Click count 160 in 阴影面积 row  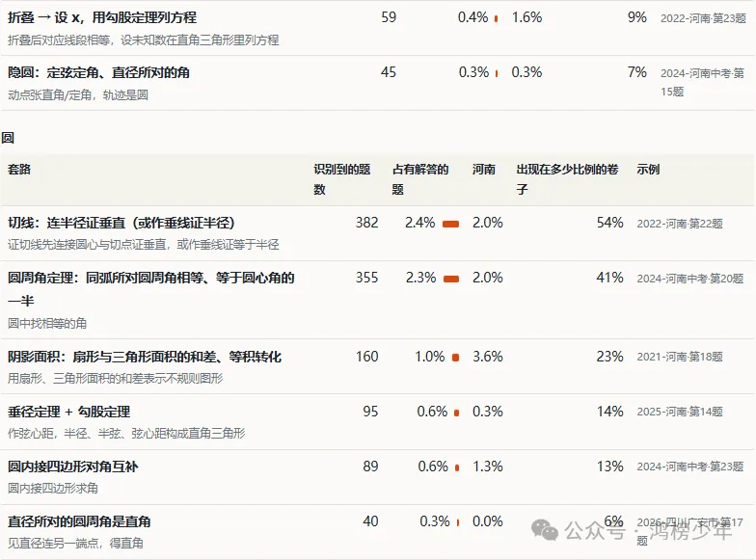click(x=366, y=357)
